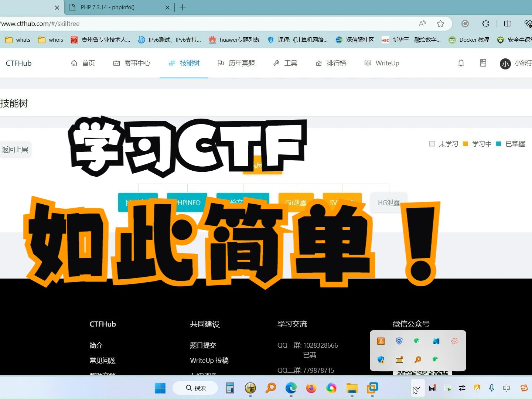Open the orange browser window icon in tray overflow

coord(399,359)
